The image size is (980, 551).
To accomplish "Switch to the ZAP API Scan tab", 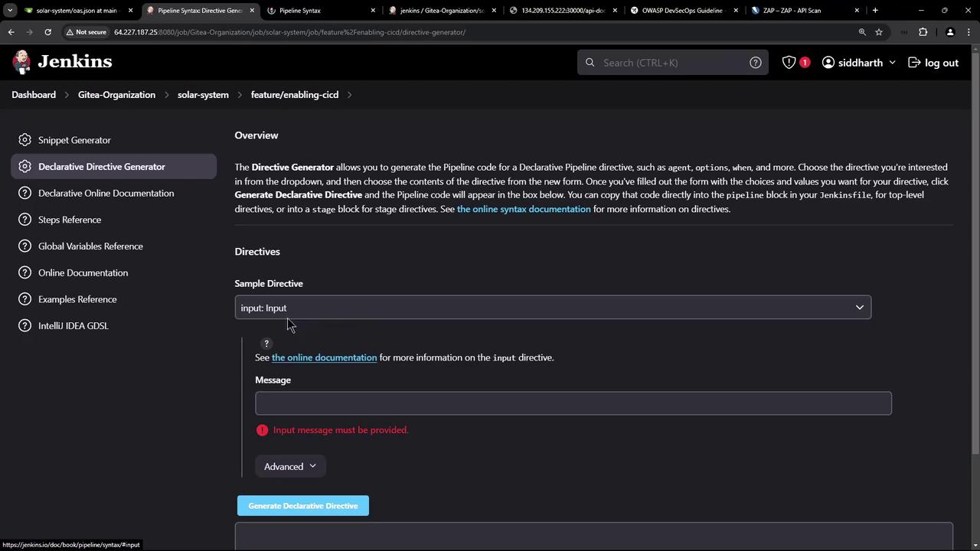I will pyautogui.click(x=797, y=11).
